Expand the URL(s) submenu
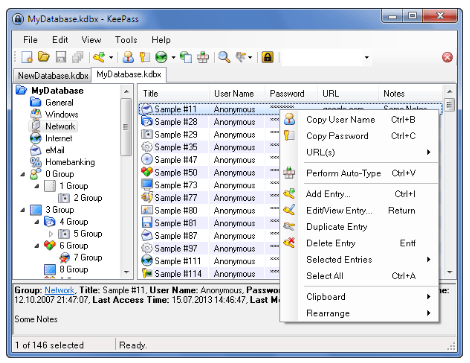Screen dimensions: 470x363 [360, 152]
